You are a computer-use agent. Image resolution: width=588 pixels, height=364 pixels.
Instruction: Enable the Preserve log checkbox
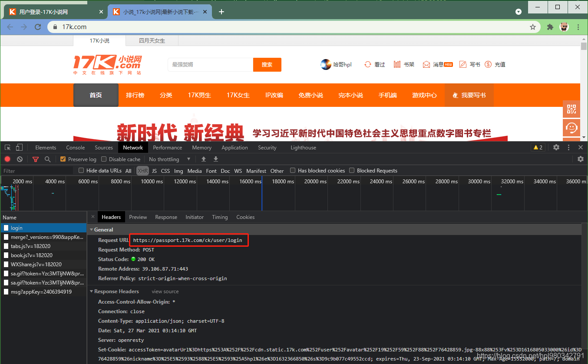point(63,159)
